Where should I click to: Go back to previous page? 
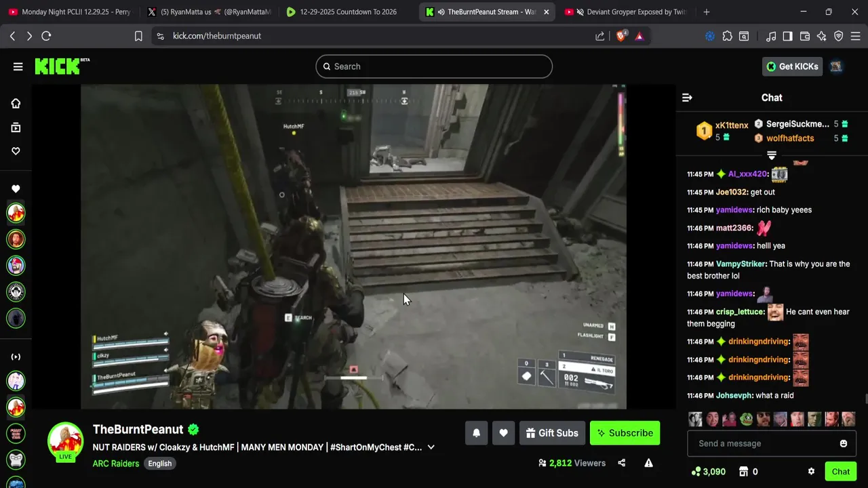[x=12, y=36]
